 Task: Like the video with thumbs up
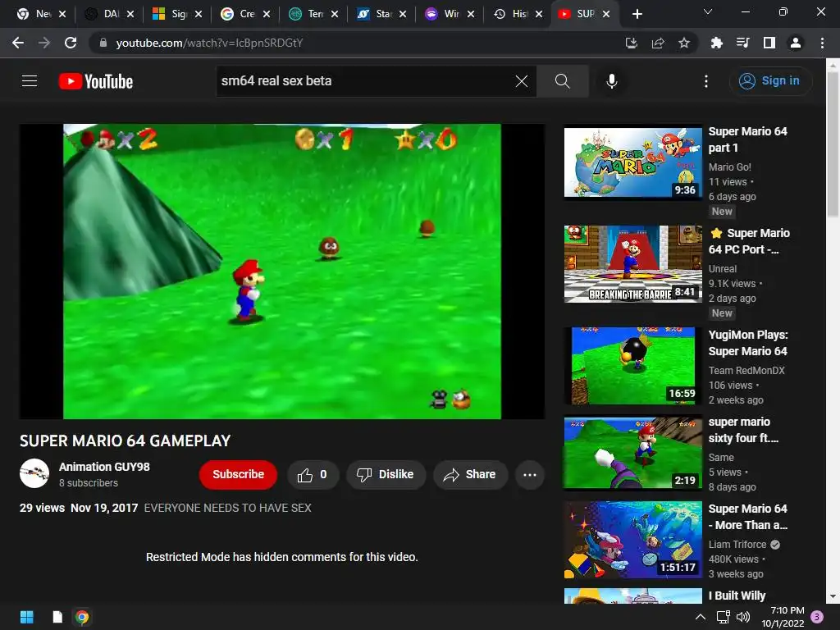point(313,475)
